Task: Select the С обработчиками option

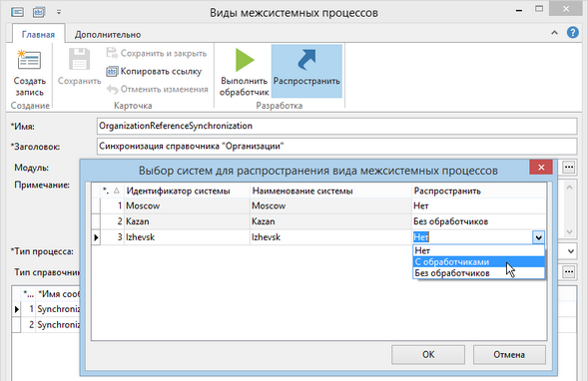Action: [479, 262]
